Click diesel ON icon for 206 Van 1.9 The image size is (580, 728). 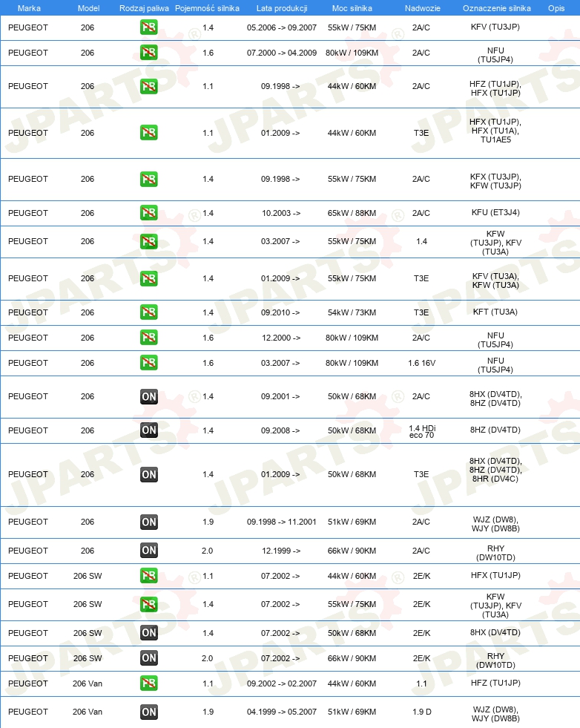pyautogui.click(x=149, y=712)
